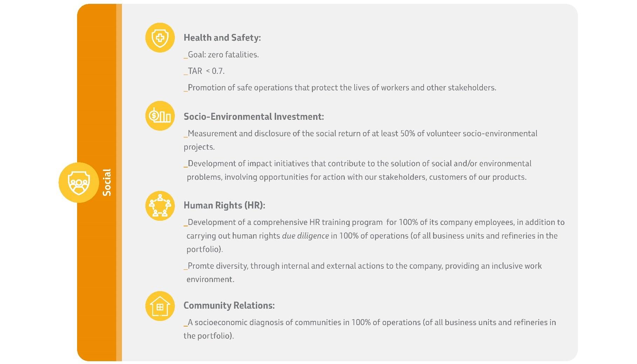Click the Human Rights (HR) heading
The height and width of the screenshot is (364, 637).
click(224, 205)
